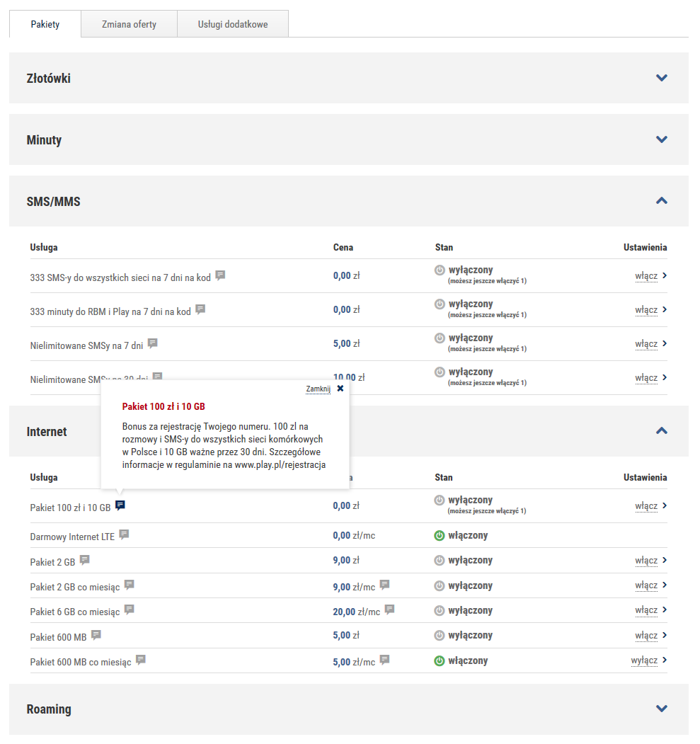Click Zamknij to close the tooltip
The image size is (700, 744).
pyautogui.click(x=318, y=389)
